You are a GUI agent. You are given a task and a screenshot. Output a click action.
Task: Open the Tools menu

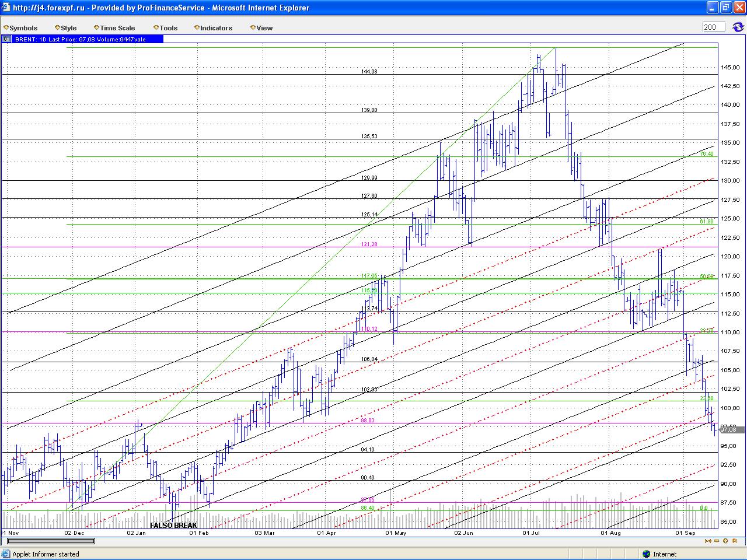(x=166, y=27)
